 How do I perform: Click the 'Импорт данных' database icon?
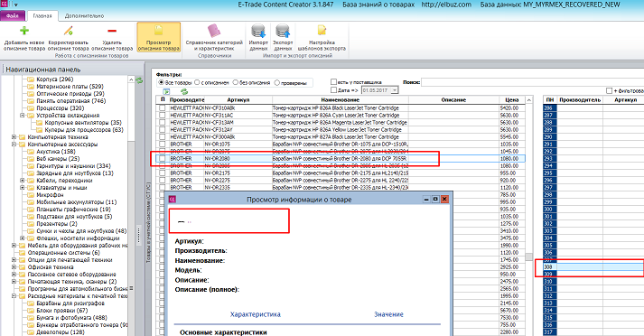[258, 31]
